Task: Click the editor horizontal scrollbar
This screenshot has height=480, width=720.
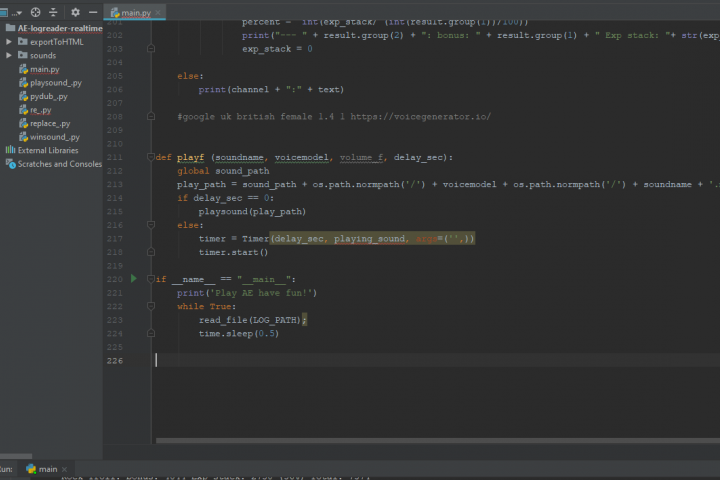Action: pyautogui.click(x=438, y=440)
